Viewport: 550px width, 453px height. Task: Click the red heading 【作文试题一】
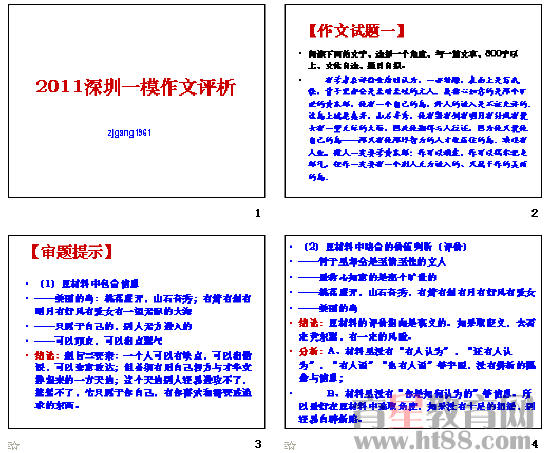click(x=357, y=31)
